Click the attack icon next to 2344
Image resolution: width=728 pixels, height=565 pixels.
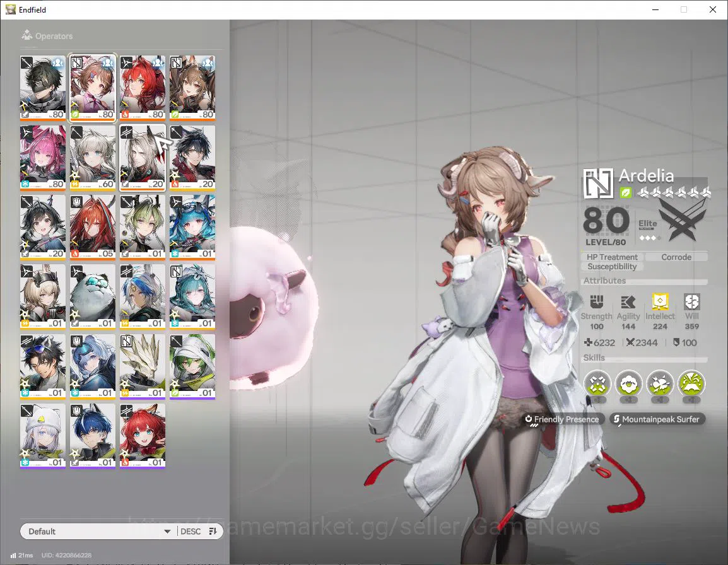630,342
